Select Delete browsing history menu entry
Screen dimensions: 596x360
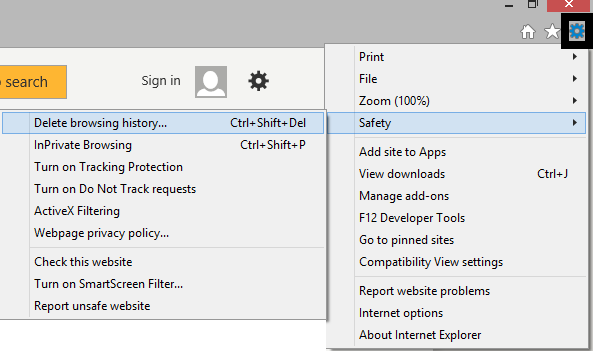tap(163, 123)
